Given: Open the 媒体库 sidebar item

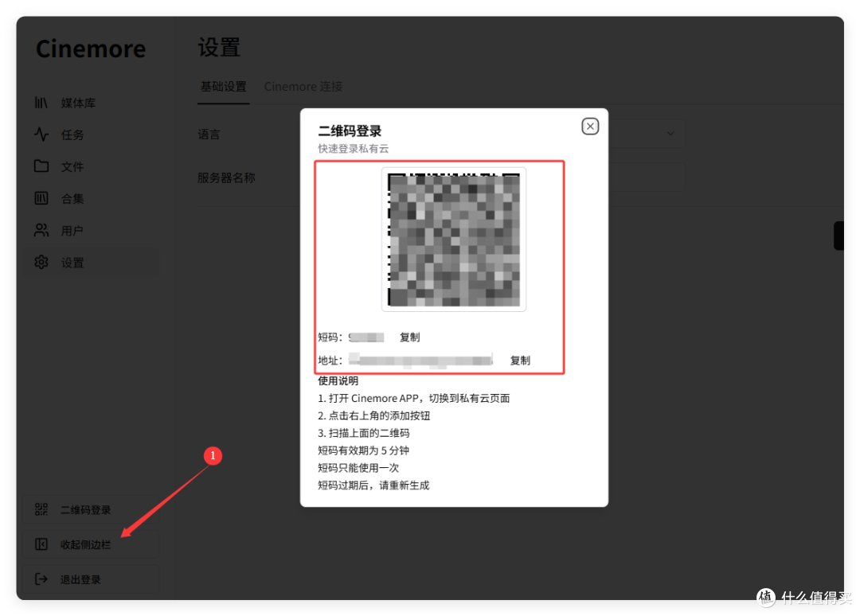Looking at the screenshot, I should (91, 103).
